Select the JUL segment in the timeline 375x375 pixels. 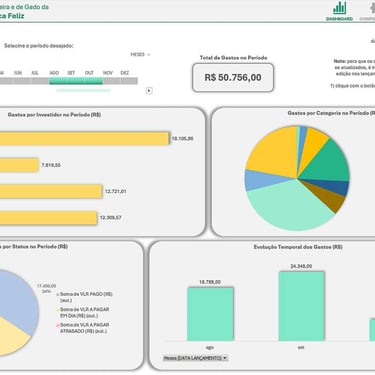pos(35,81)
